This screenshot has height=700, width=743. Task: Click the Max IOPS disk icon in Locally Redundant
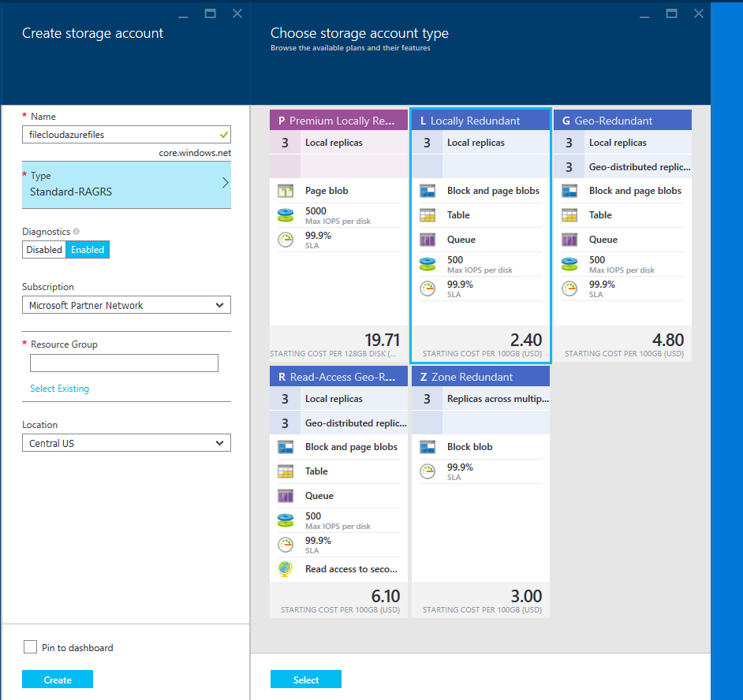(427, 263)
